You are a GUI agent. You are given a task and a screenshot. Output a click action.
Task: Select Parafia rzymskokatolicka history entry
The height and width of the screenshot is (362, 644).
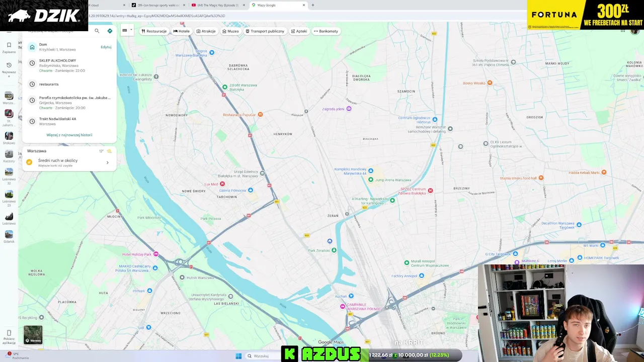click(69, 103)
